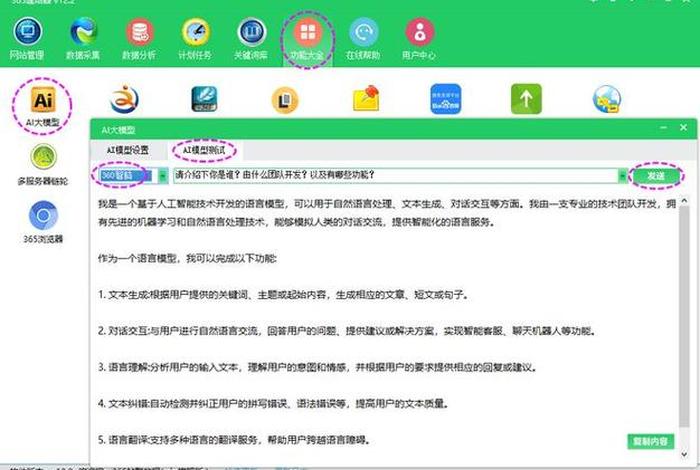Minimize the AI大模型 dialog
This screenshot has width=700, height=470.
point(663,128)
